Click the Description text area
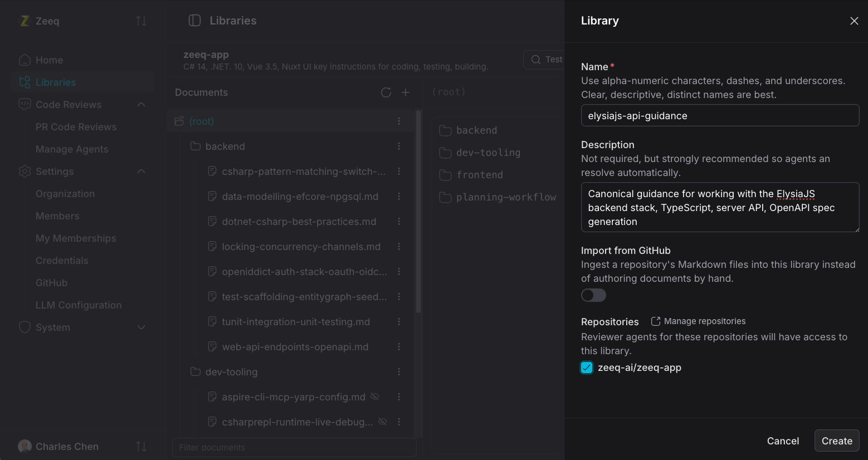Image resolution: width=868 pixels, height=460 pixels. [x=720, y=207]
